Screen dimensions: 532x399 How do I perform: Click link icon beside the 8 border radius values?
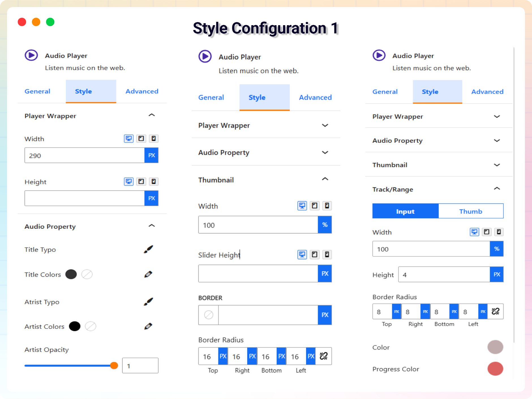[x=495, y=311]
